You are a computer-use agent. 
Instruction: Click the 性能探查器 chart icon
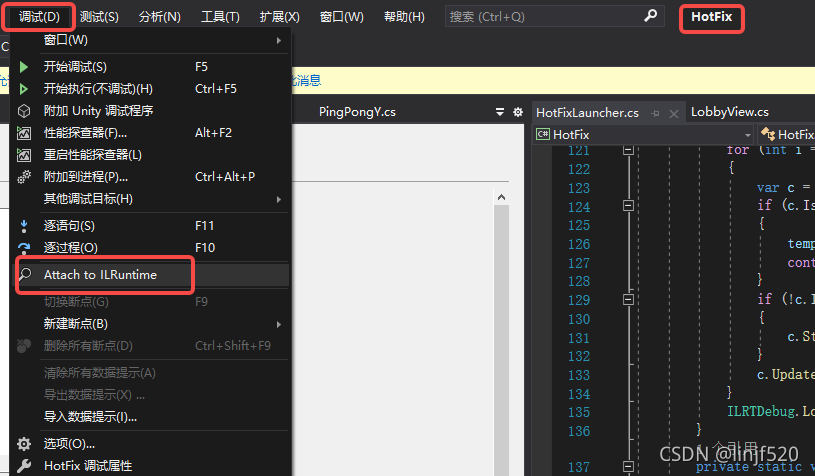click(24, 133)
